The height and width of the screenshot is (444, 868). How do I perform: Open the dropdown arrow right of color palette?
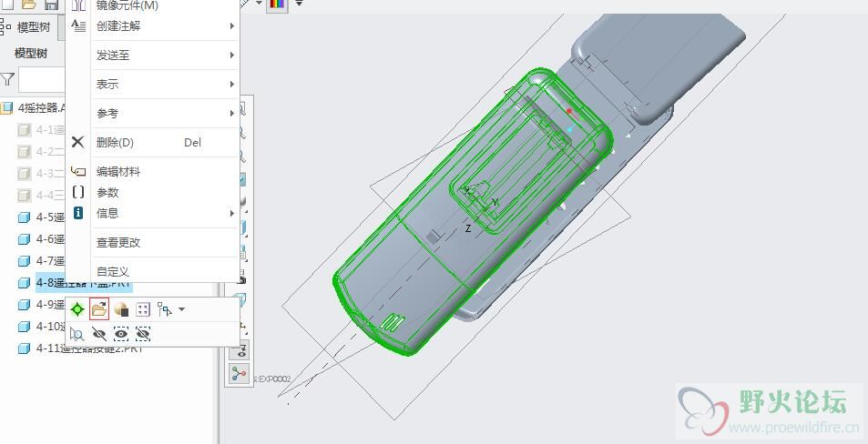coord(299,4)
